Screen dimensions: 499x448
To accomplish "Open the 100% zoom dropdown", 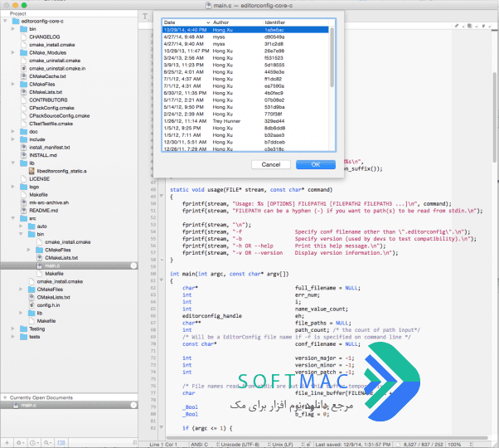I will (459, 444).
